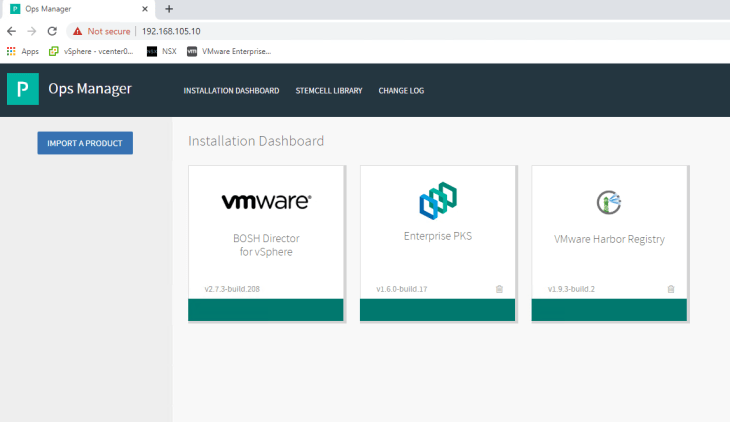730x422 pixels.
Task: Go to Installation Dashboard nav item
Action: 231,91
